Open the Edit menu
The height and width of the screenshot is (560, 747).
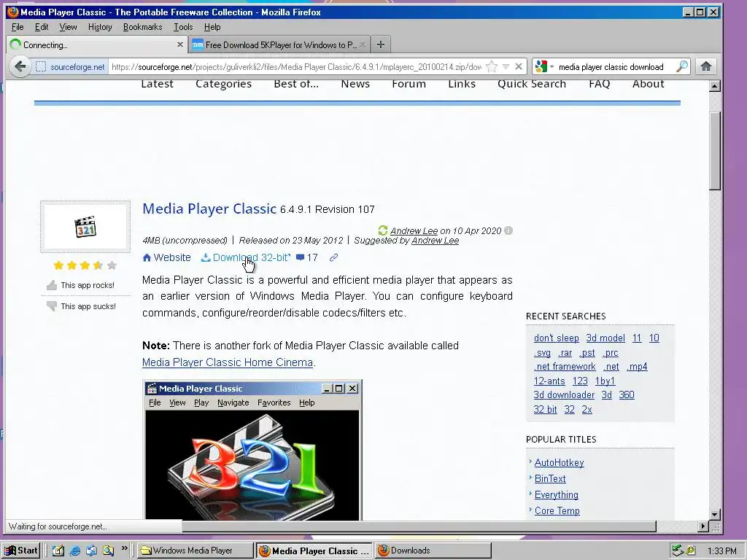[42, 27]
